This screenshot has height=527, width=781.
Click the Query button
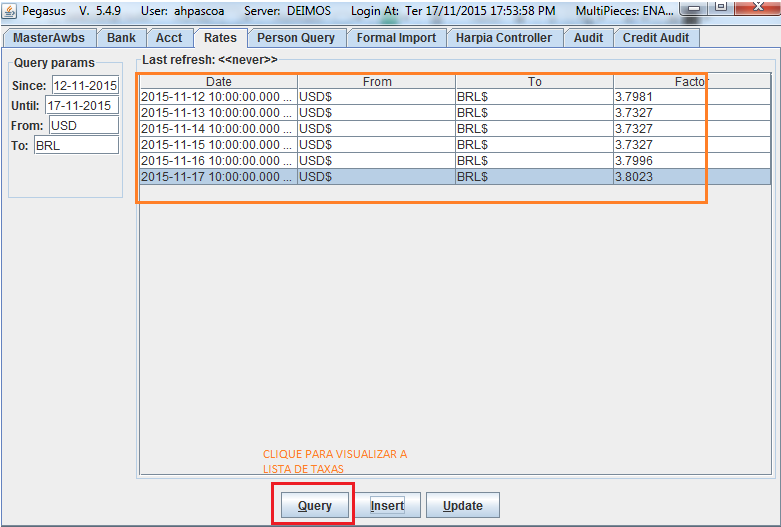click(314, 505)
